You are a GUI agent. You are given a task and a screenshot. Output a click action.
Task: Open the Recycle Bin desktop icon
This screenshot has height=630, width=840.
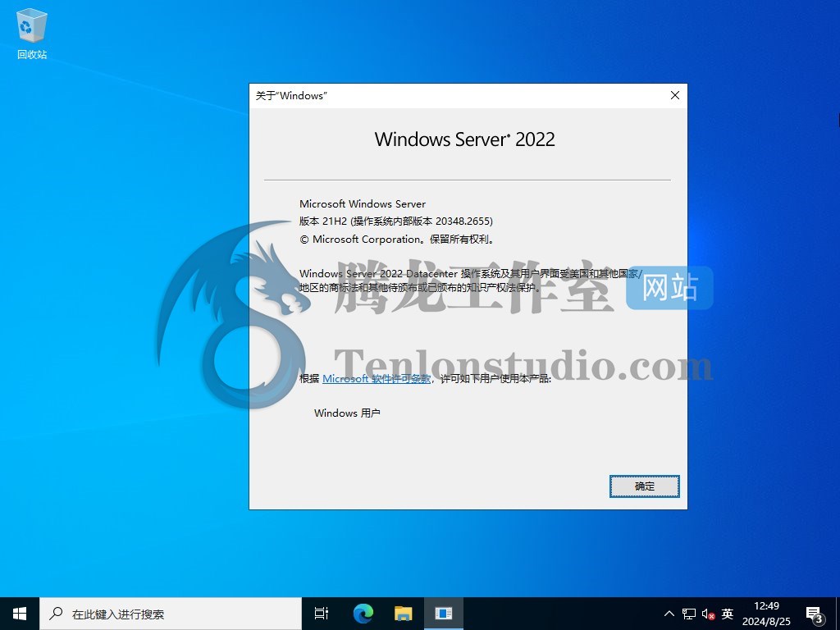pos(32,34)
